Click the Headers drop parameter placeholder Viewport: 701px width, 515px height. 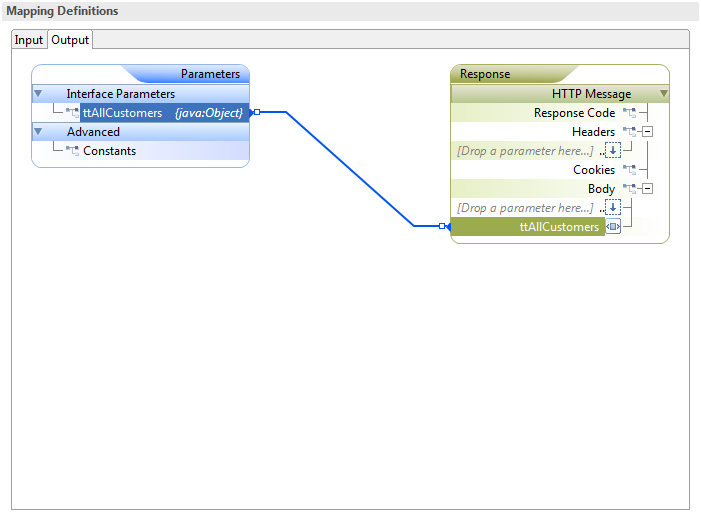point(525,151)
